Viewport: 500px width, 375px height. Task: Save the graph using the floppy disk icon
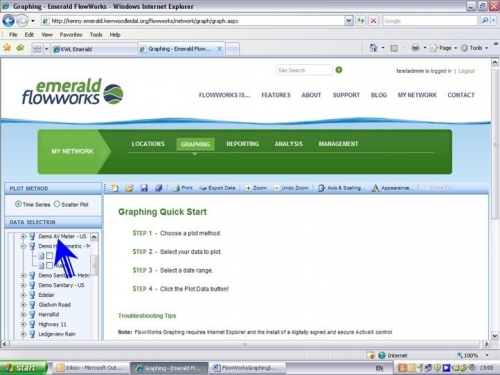pos(144,188)
